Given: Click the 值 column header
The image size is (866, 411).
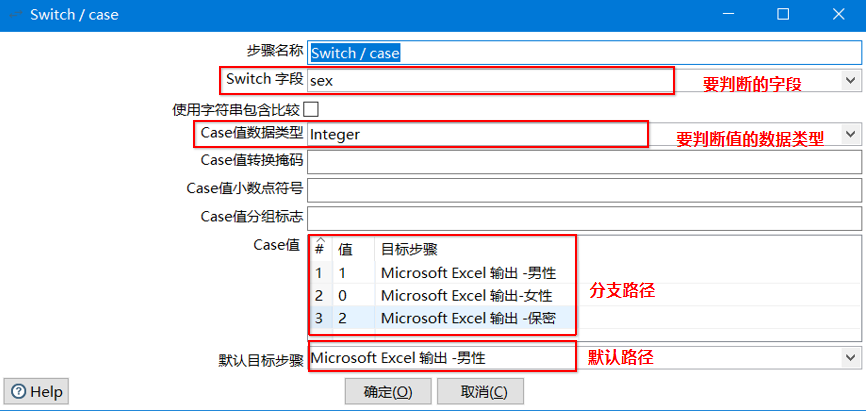Looking at the screenshot, I should click(x=353, y=249).
